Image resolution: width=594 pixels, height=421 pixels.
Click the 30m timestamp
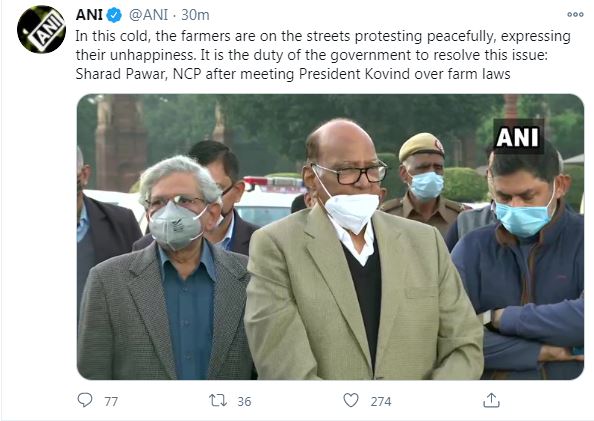(195, 15)
